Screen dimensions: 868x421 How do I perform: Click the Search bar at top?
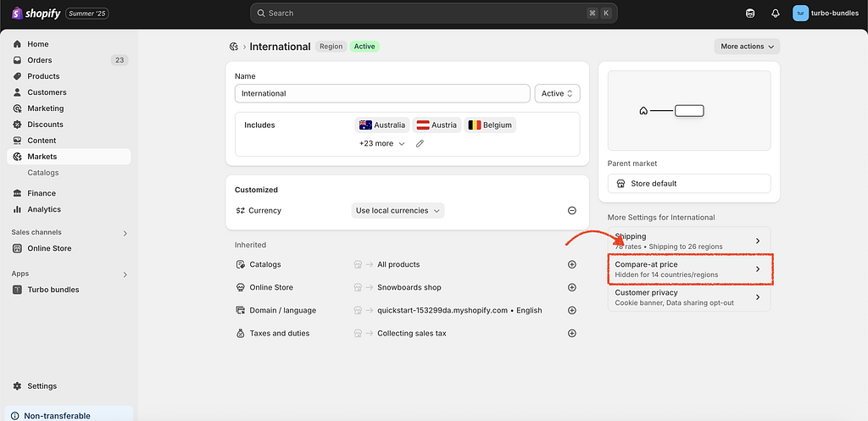[x=433, y=14]
